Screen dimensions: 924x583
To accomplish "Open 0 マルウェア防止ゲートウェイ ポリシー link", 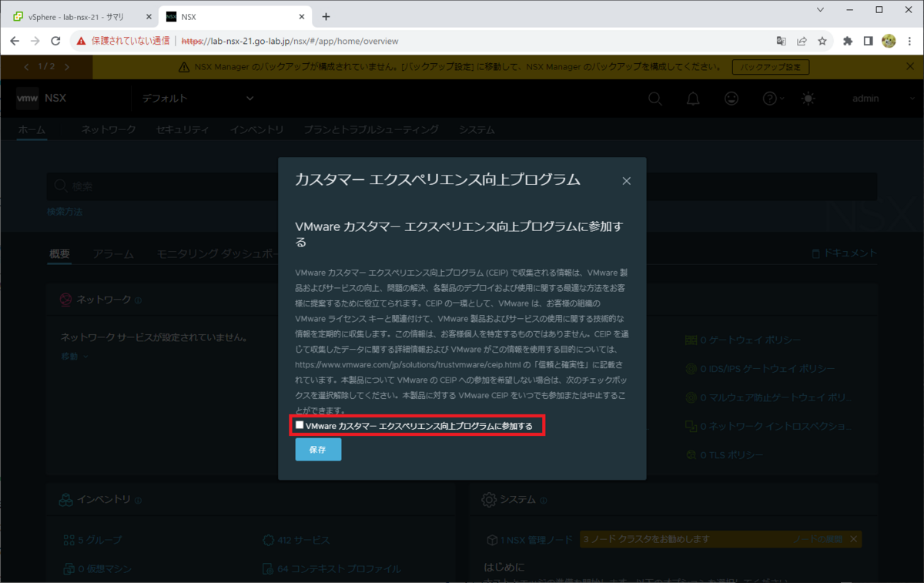I will [x=768, y=397].
